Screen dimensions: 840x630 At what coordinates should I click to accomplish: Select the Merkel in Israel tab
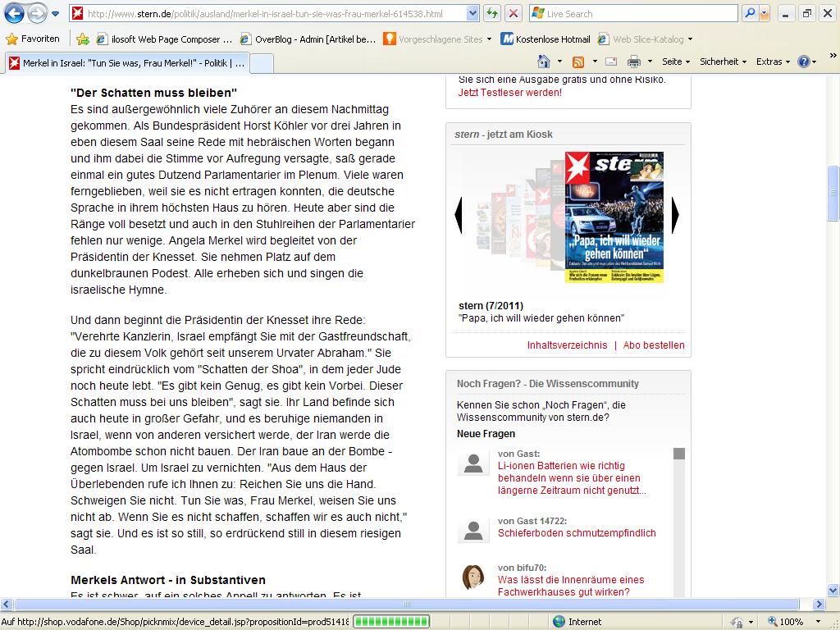point(128,63)
